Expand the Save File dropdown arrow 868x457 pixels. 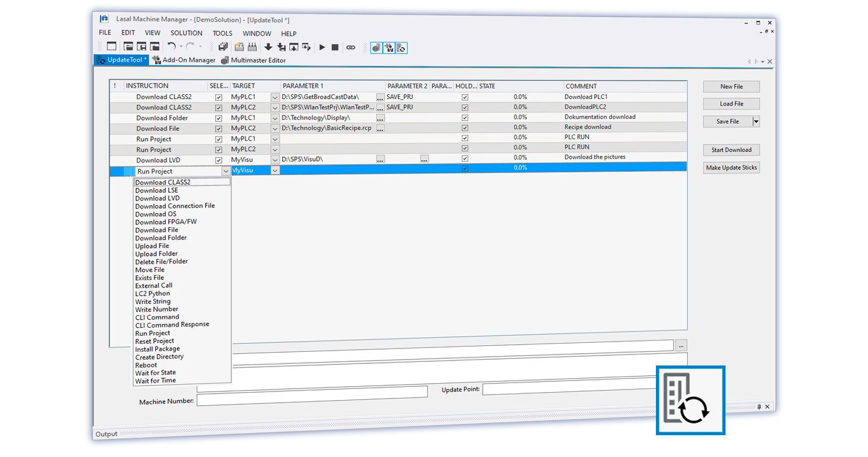(756, 122)
